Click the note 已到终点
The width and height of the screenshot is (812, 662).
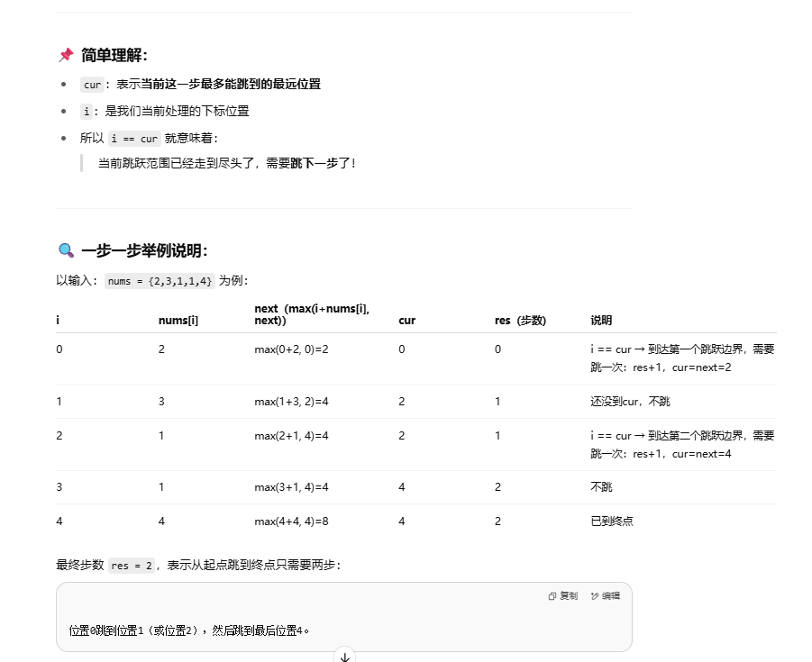[x=612, y=521]
